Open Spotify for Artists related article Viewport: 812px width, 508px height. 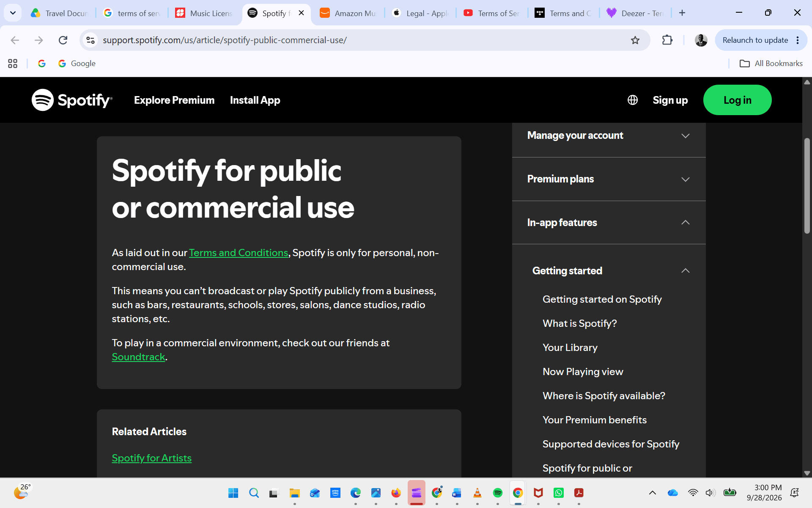click(x=151, y=458)
